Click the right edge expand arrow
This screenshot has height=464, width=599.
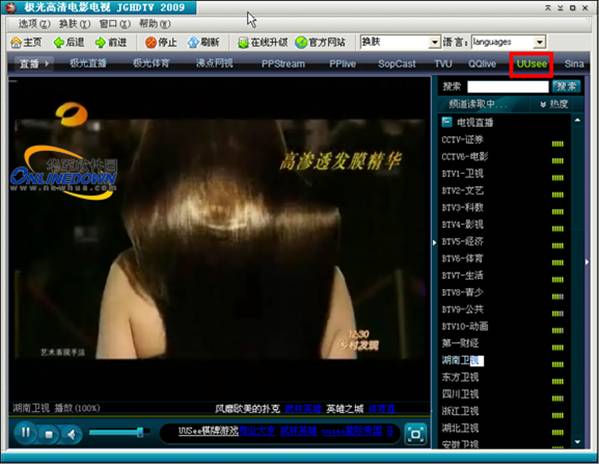pos(588,262)
